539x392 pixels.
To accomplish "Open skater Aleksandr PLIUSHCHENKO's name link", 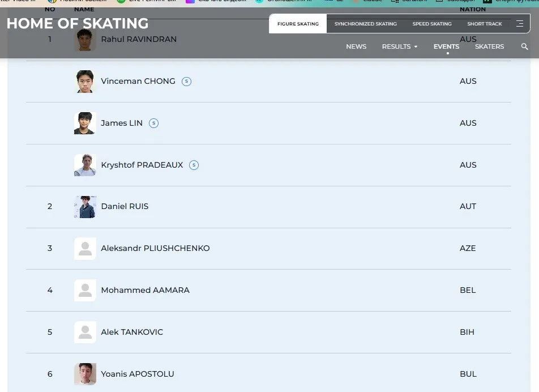I will 155,248.
